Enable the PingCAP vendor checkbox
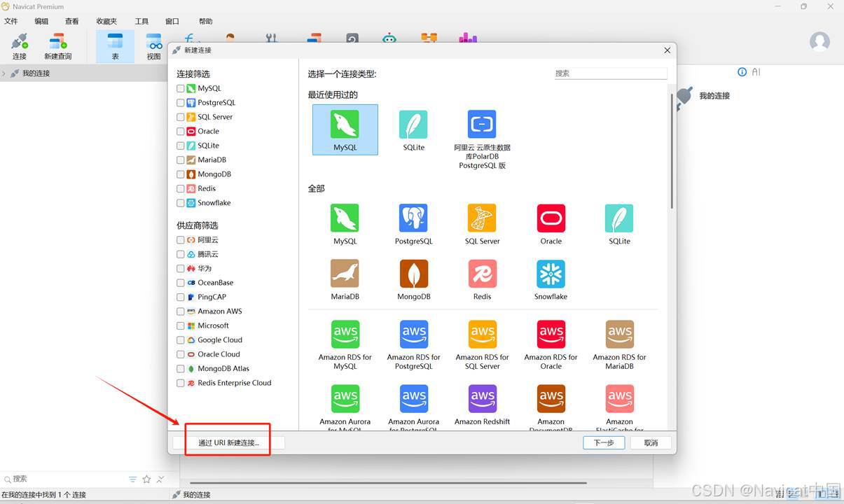844x504 pixels. 181,297
